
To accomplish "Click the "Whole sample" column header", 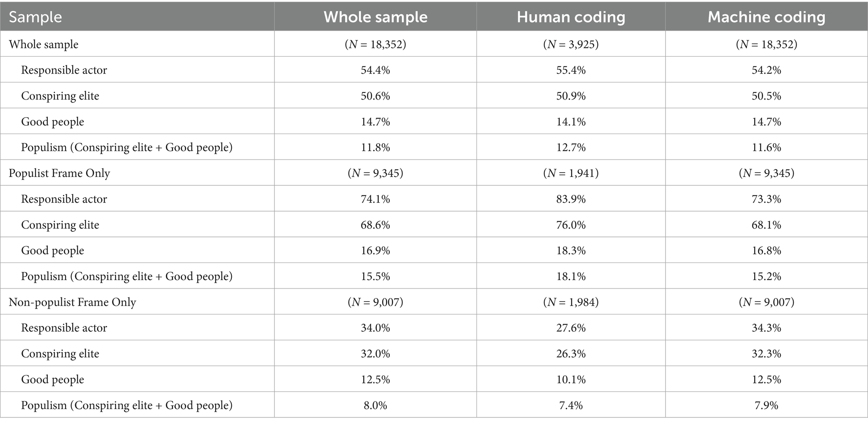I will coord(375,17).
